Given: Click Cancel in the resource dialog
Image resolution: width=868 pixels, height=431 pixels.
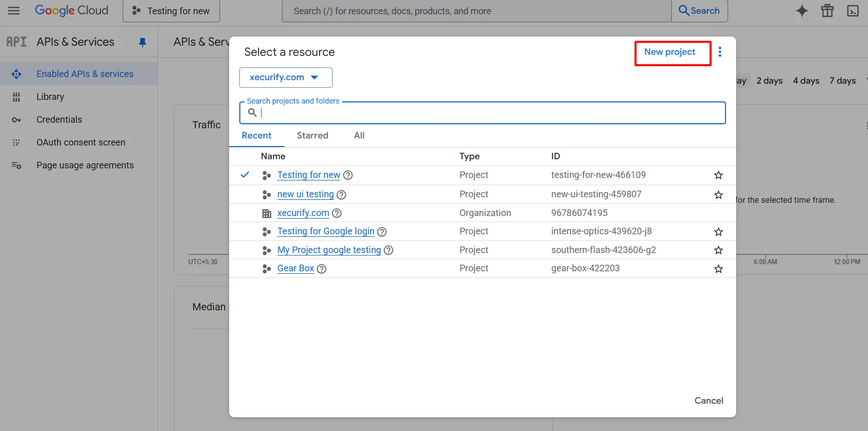Looking at the screenshot, I should [709, 401].
